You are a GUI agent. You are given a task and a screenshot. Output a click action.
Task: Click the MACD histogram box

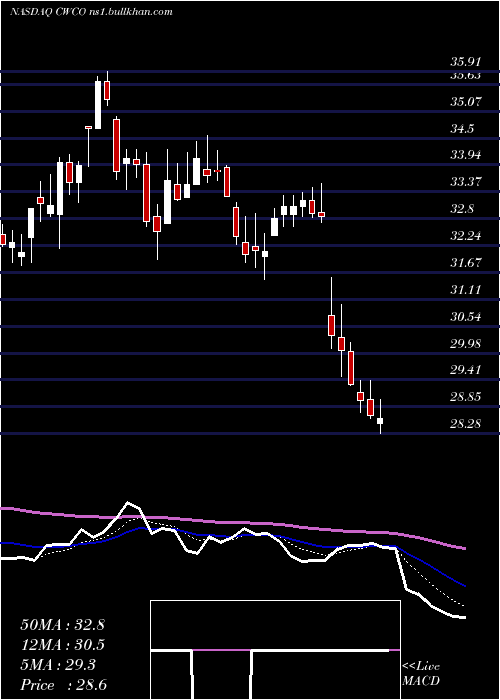pos(275,650)
